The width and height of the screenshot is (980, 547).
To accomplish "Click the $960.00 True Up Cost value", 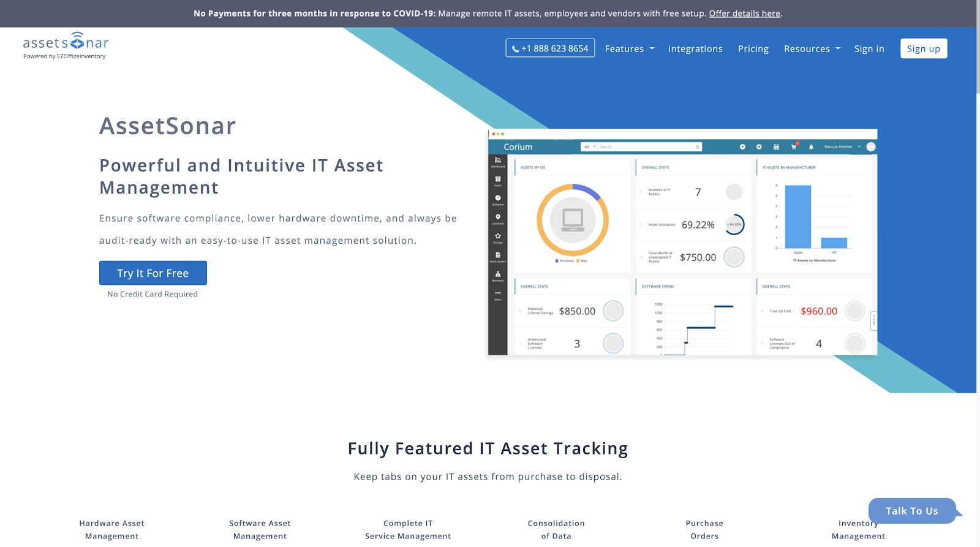I will [x=819, y=311].
